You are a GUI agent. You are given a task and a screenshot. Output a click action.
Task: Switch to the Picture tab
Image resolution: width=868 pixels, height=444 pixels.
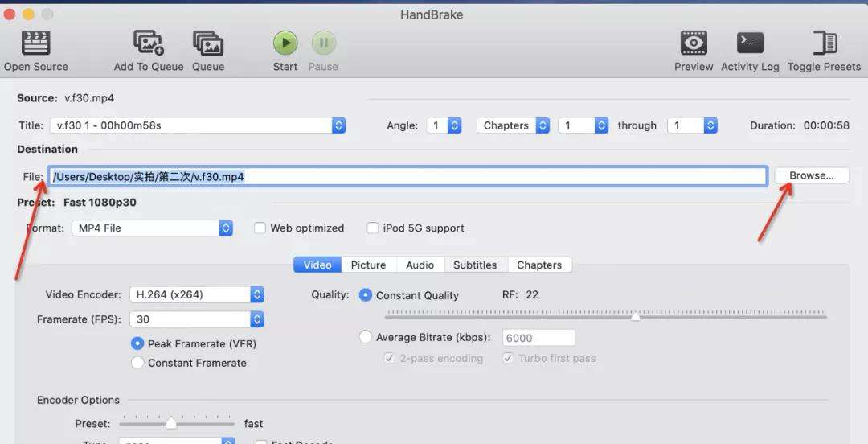368,265
